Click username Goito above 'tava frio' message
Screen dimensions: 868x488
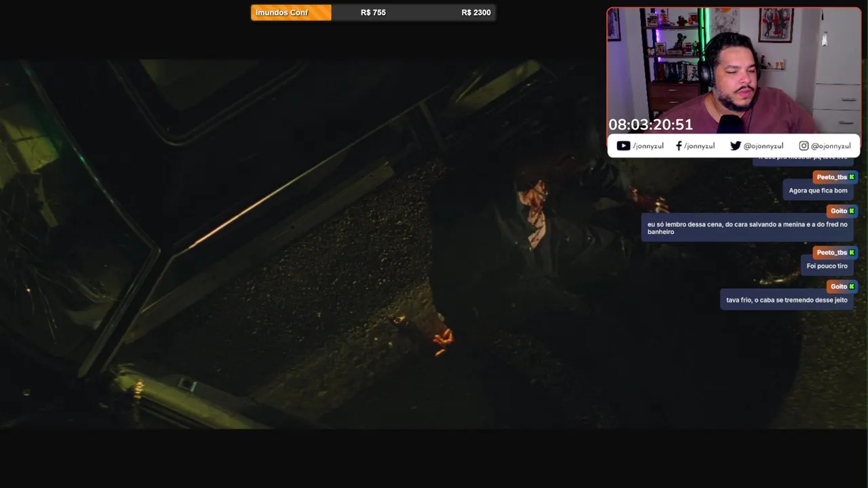[x=839, y=286]
